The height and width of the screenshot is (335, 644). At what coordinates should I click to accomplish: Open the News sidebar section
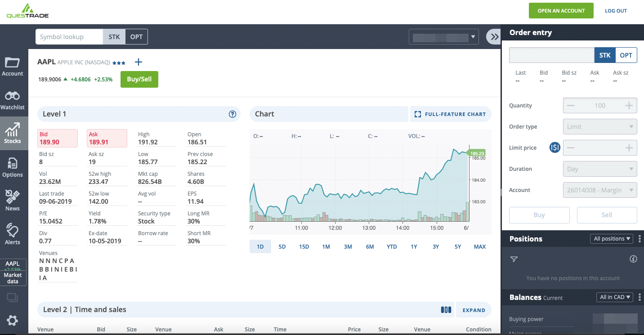tap(13, 201)
